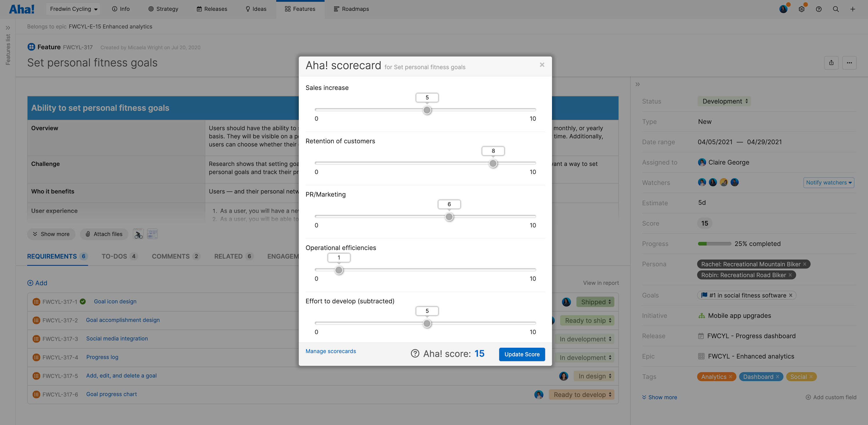The image size is (868, 425).
Task: Open the more options ellipsis button
Action: [849, 63]
